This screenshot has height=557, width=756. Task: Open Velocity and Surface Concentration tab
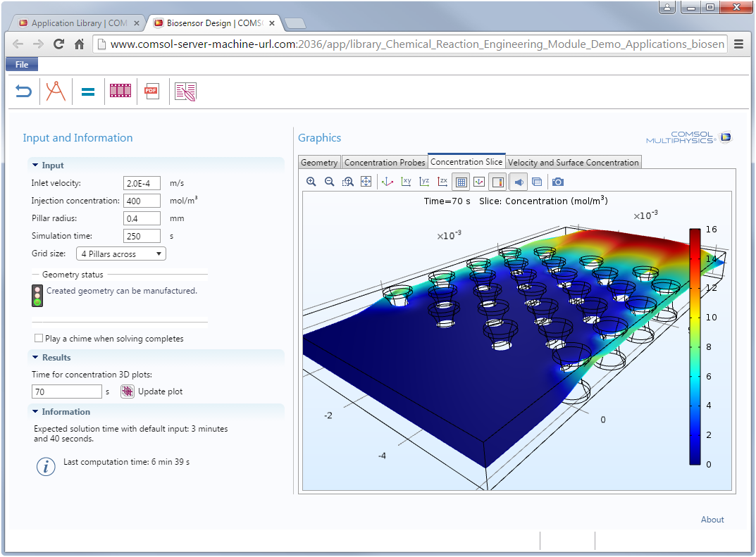[574, 163]
